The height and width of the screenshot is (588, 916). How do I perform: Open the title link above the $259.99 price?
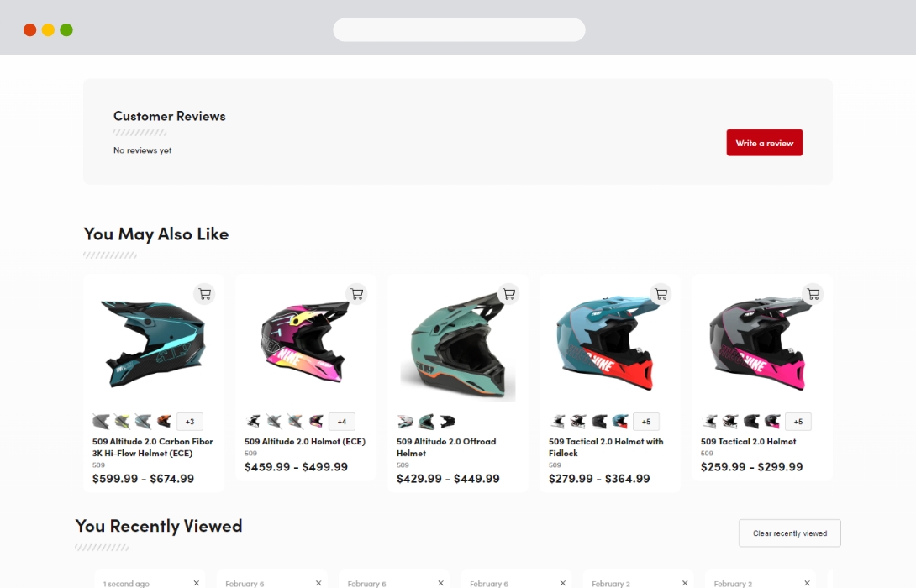(748, 442)
